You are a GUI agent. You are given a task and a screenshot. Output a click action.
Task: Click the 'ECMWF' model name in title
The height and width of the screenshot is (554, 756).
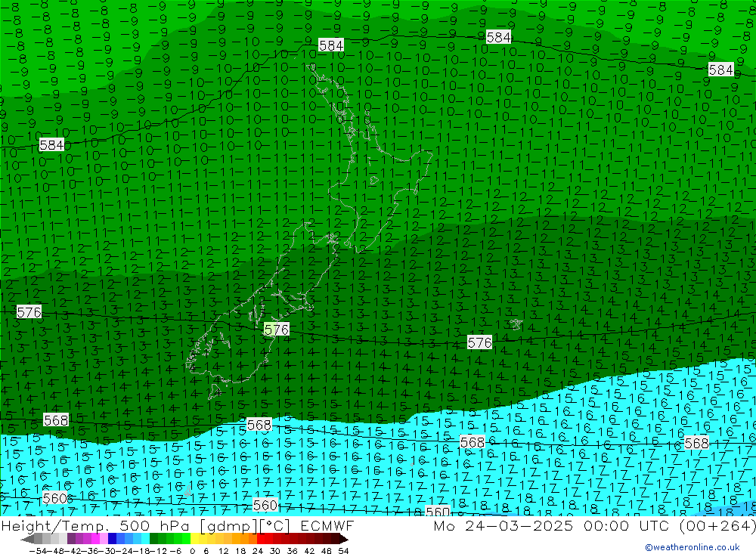click(327, 525)
